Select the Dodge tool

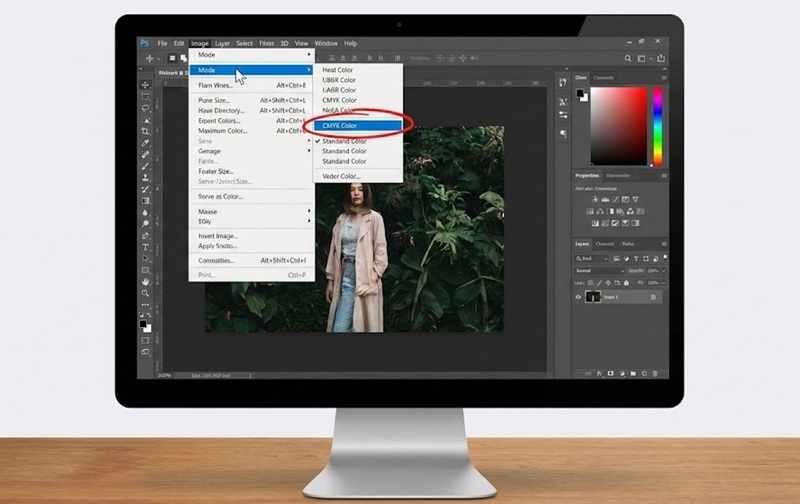click(x=145, y=224)
